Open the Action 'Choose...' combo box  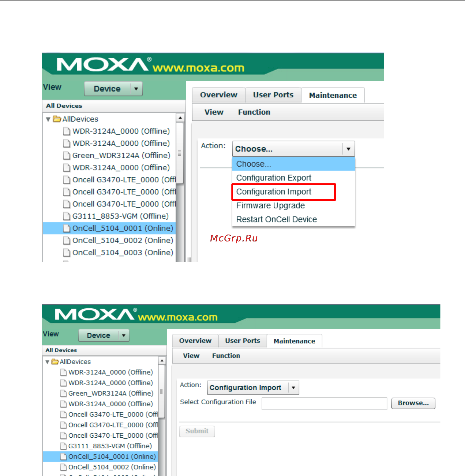293,149
